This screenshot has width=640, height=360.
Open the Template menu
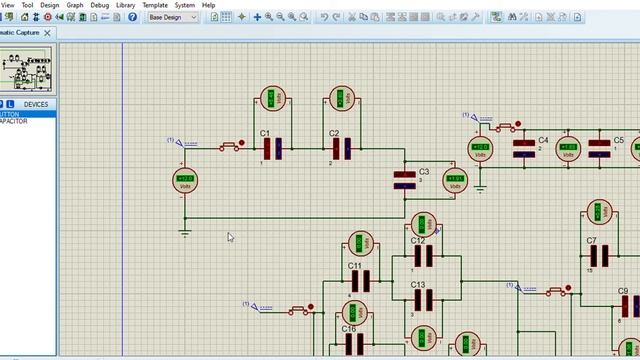click(x=155, y=5)
